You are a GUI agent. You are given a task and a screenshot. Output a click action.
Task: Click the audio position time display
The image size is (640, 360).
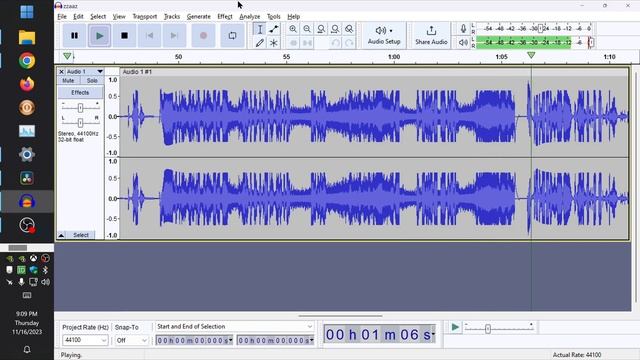(x=379, y=335)
